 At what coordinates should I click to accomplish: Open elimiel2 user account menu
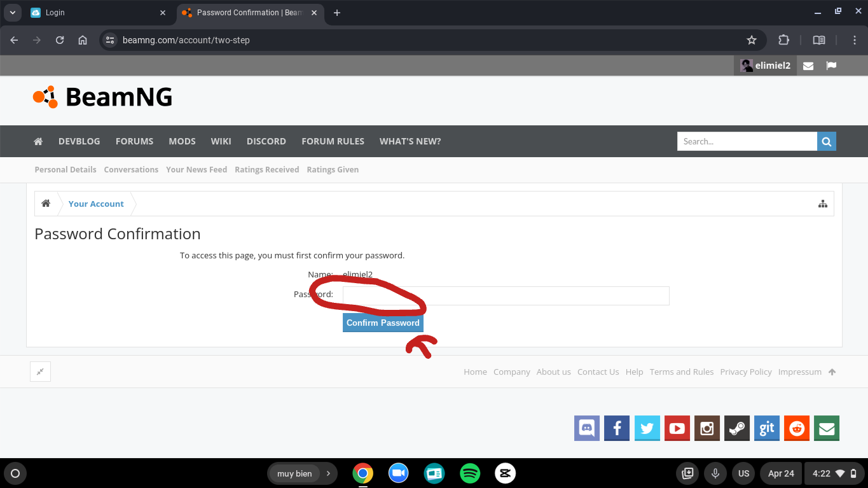(766, 66)
